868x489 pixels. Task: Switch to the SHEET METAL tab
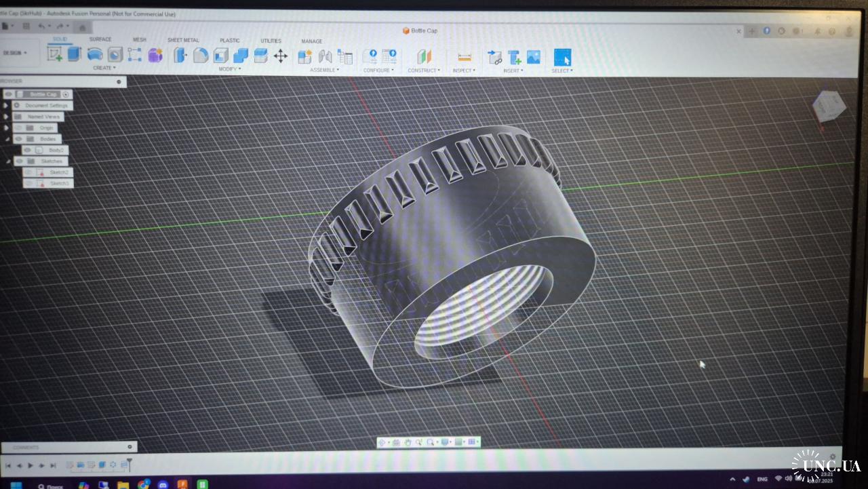click(x=183, y=40)
